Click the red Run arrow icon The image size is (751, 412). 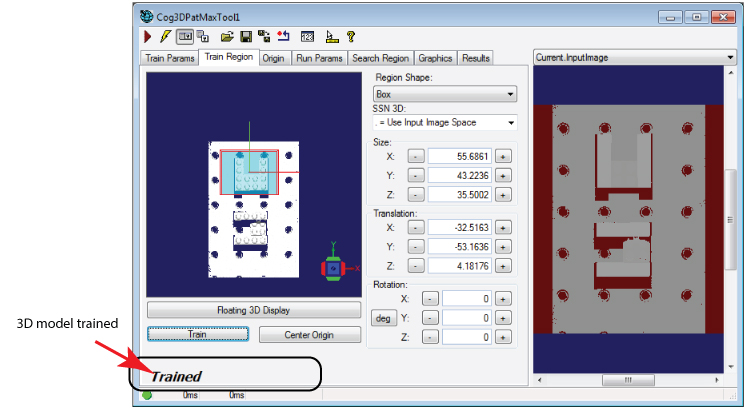tap(148, 37)
